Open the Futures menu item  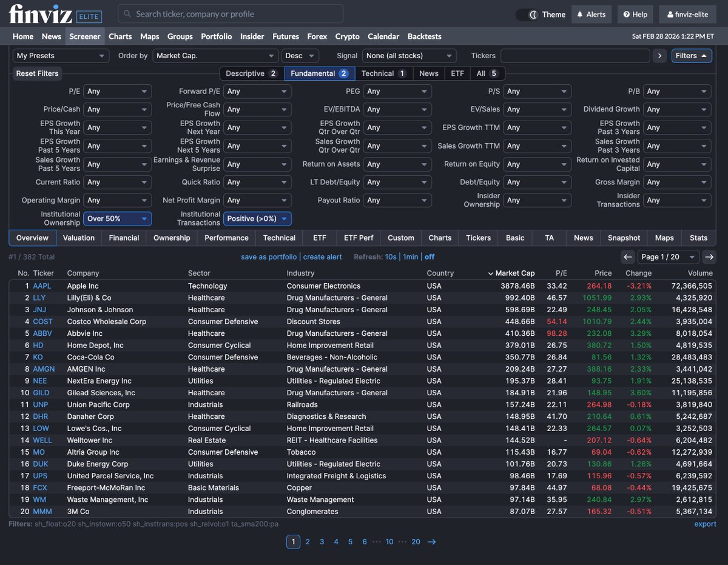pyautogui.click(x=286, y=36)
